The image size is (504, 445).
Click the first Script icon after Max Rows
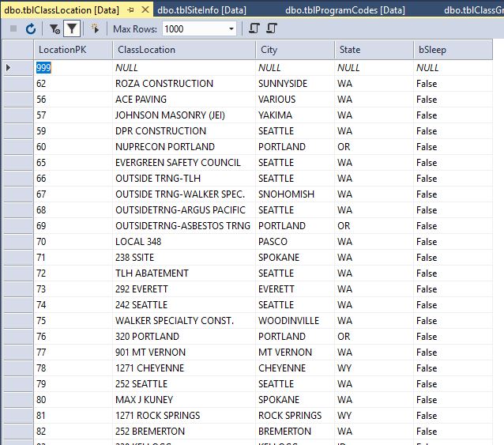254,28
